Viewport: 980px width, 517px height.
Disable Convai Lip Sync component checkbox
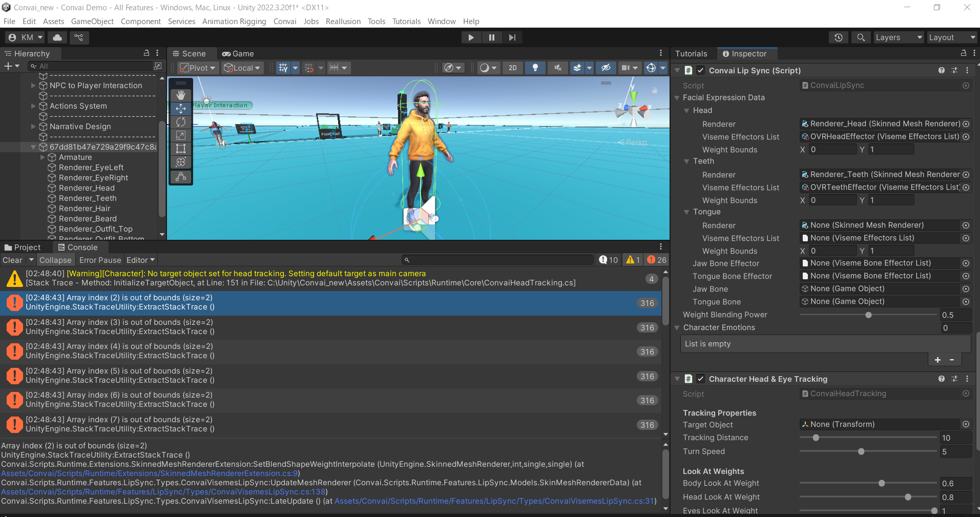[x=700, y=70]
